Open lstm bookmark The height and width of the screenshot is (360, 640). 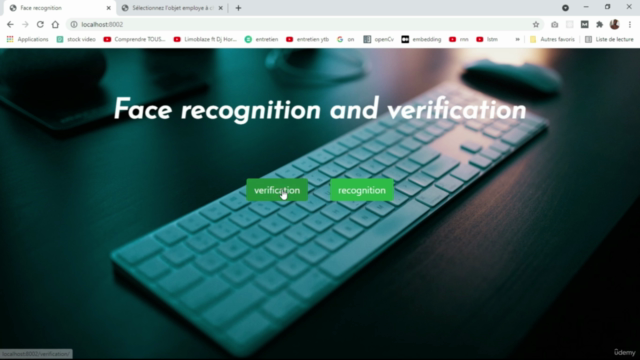[x=487, y=39]
